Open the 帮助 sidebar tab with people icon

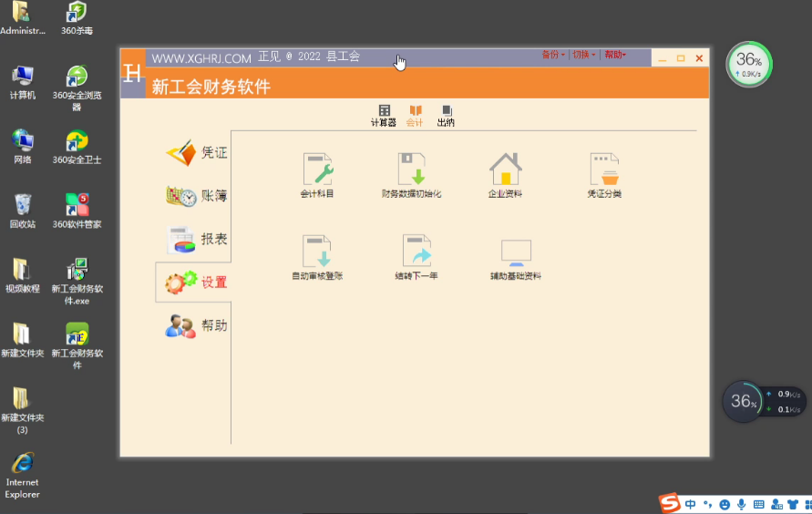[196, 326]
